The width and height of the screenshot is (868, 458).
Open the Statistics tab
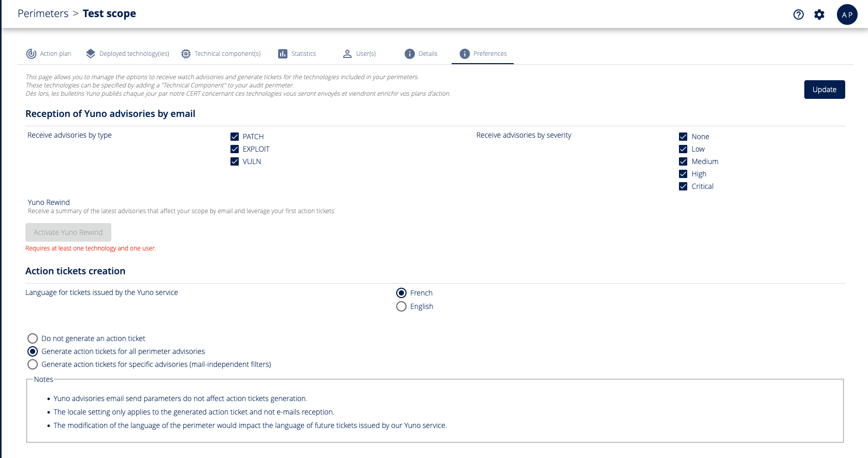[x=303, y=54]
